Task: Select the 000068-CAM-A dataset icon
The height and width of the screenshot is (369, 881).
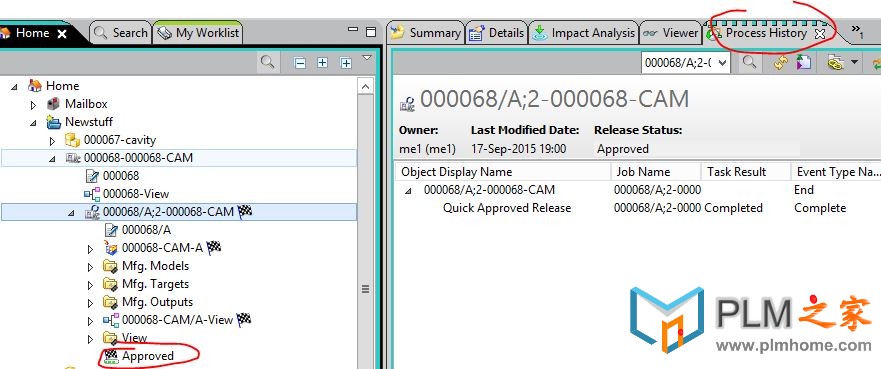Action: tap(111, 248)
